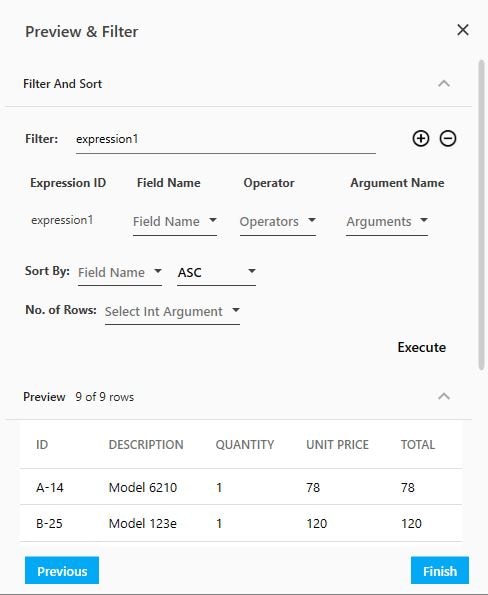
Task: Click the UNIT PRICE column header
Action: [337, 444]
